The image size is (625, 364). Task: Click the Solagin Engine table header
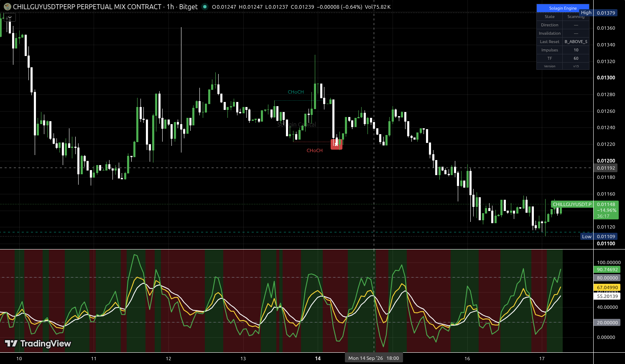click(x=563, y=8)
